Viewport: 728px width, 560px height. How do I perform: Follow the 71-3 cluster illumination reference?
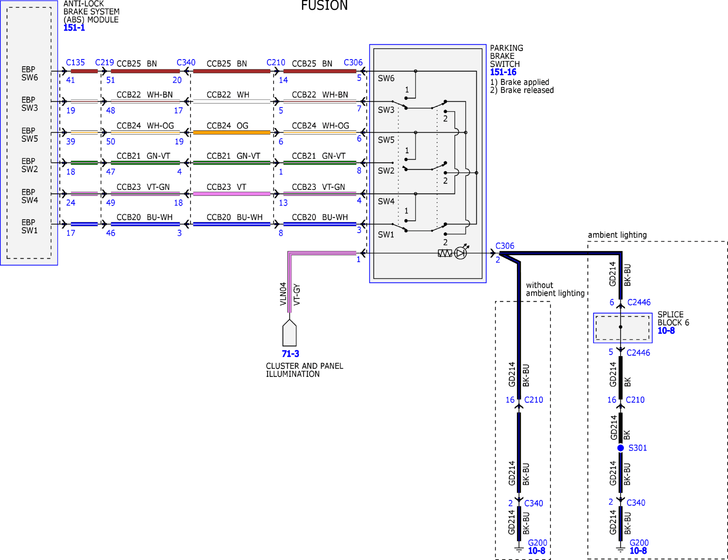point(290,354)
